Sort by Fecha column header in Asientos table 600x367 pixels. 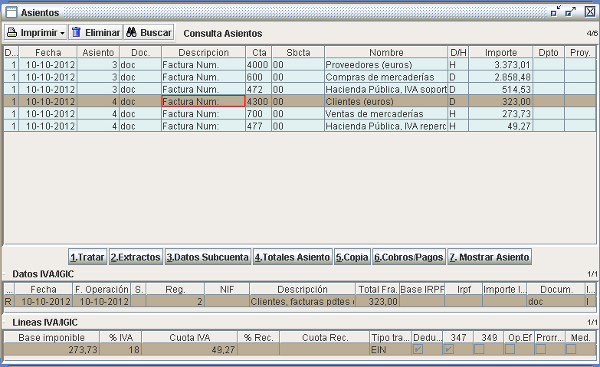pyautogui.click(x=48, y=52)
